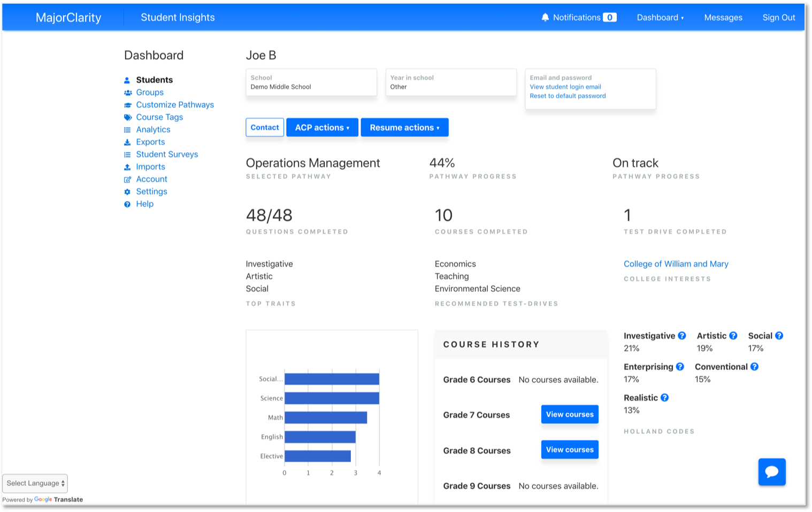Open Help in the sidebar
812x512 pixels.
(144, 204)
